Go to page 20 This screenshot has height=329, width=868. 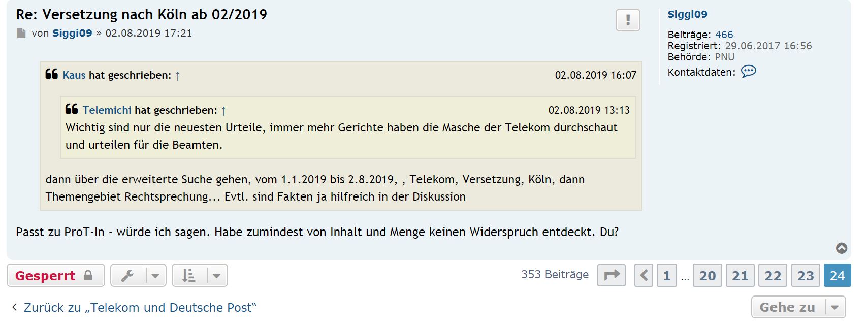point(708,275)
